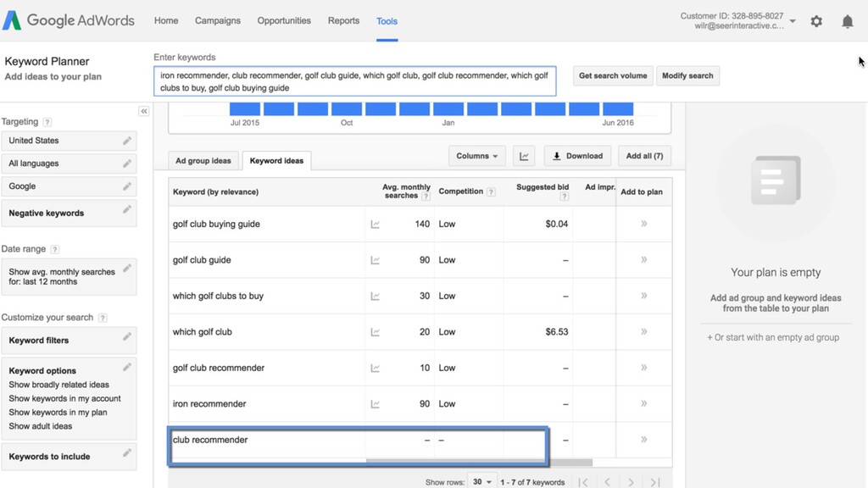Expand the Columns dropdown
Image resolution: width=868 pixels, height=488 pixels.
click(476, 156)
